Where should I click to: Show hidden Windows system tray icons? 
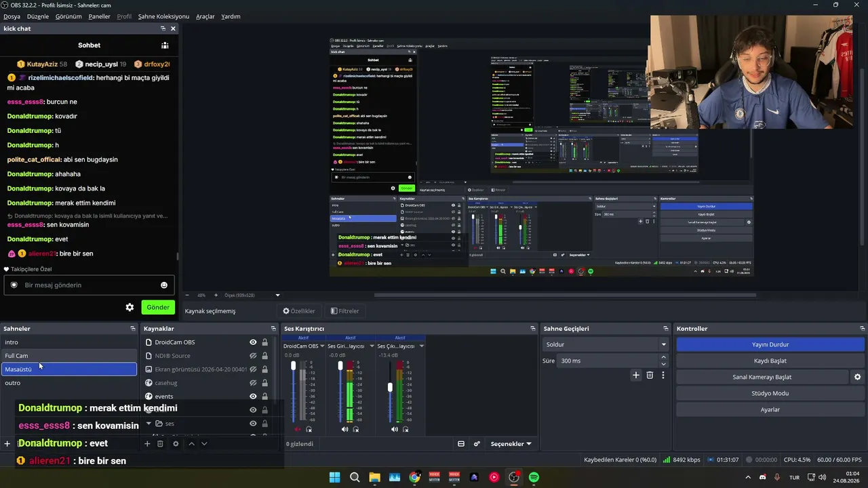(x=749, y=477)
